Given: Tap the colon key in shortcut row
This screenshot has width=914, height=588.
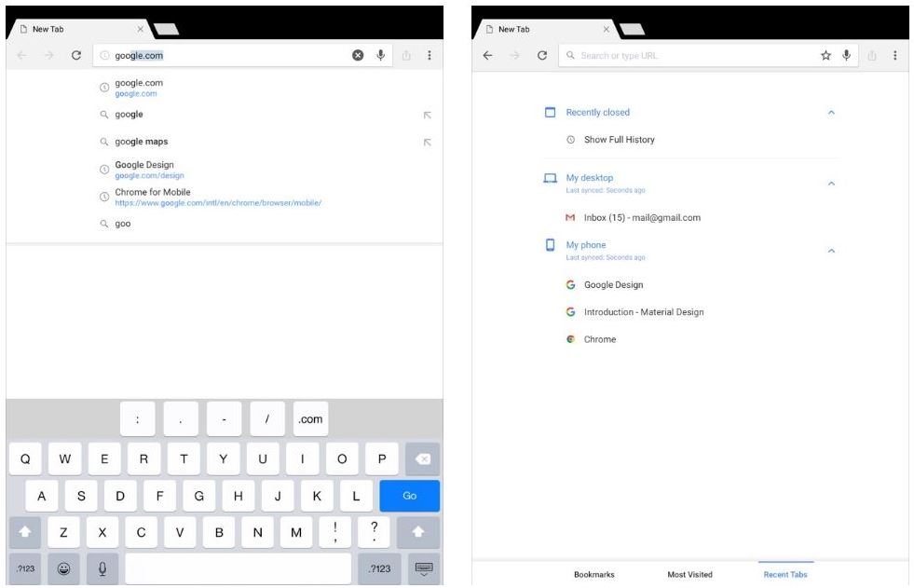Looking at the screenshot, I should [x=138, y=419].
